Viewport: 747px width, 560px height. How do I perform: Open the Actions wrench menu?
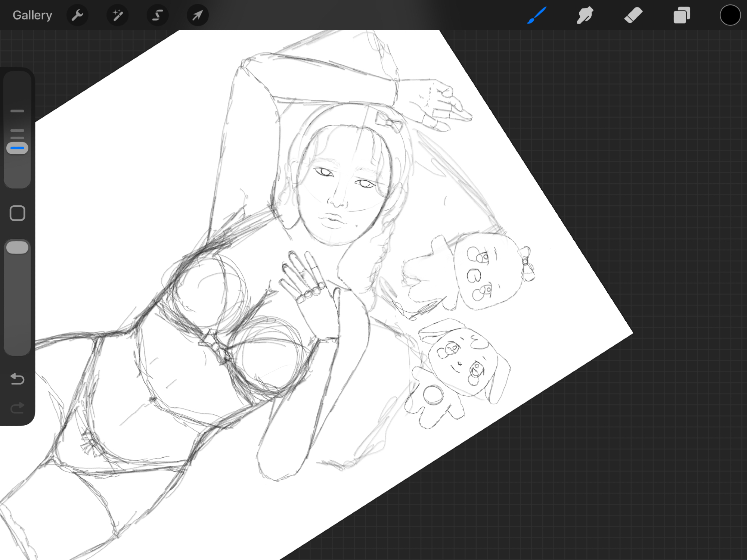click(x=77, y=15)
